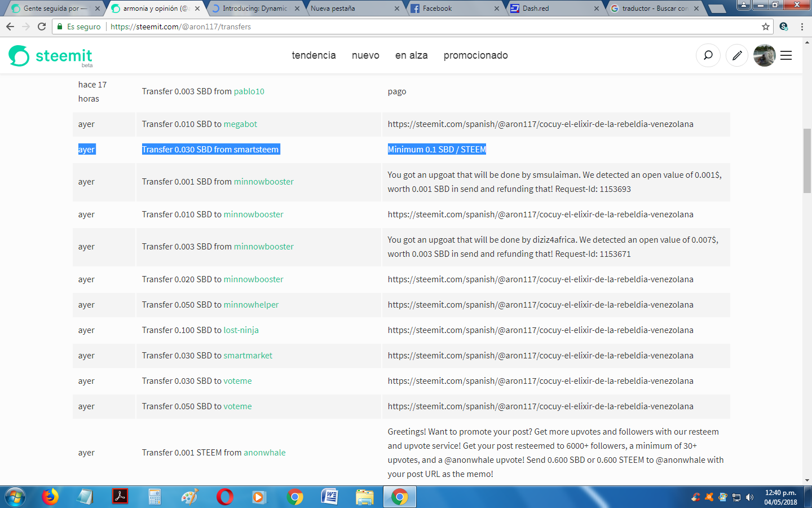
Task: Open the smartsteem user link
Action: [x=256, y=150]
